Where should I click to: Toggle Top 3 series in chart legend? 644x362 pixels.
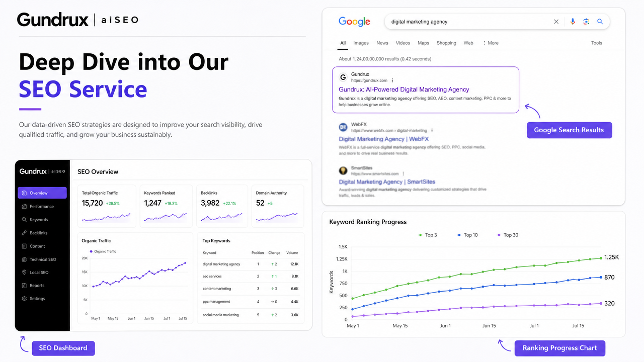pos(428,235)
